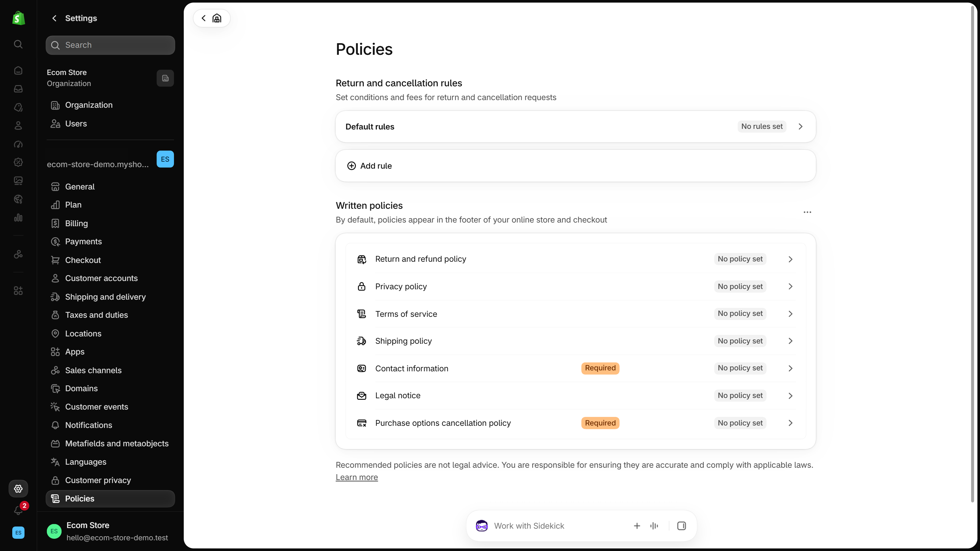Open the Legal notice chevron
This screenshot has height=551, width=980.
(x=790, y=396)
